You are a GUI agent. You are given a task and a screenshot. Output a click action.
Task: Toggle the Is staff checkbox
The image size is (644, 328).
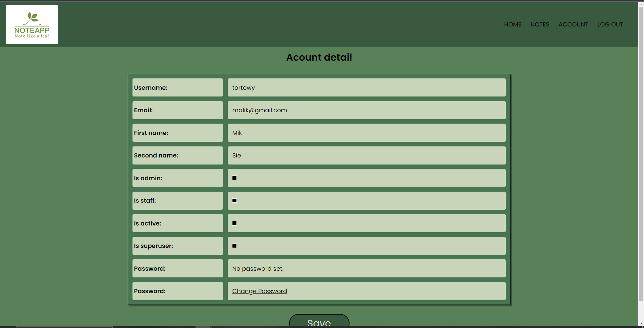(234, 200)
